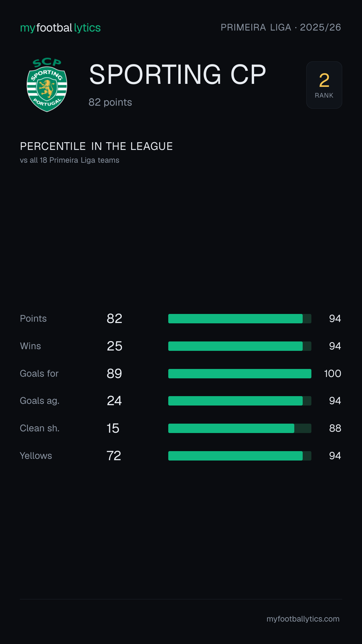Select the Points row label
This screenshot has width=362, height=644.
click(x=33, y=319)
